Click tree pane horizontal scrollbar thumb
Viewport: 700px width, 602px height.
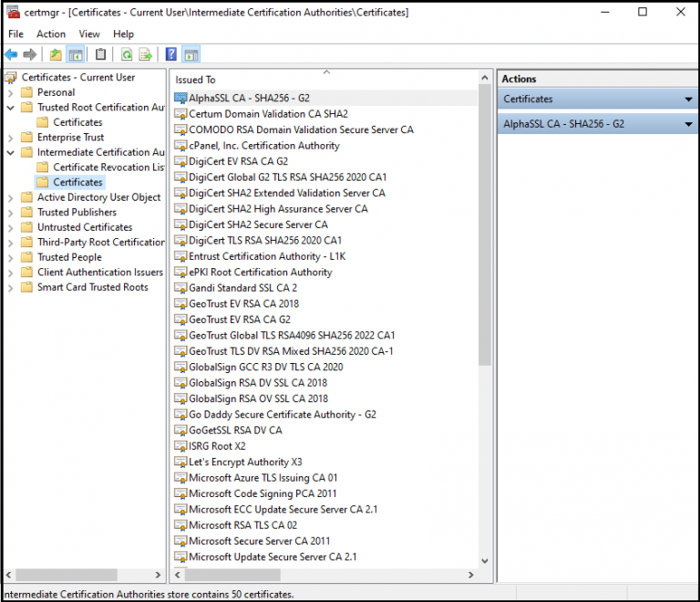tap(67, 575)
